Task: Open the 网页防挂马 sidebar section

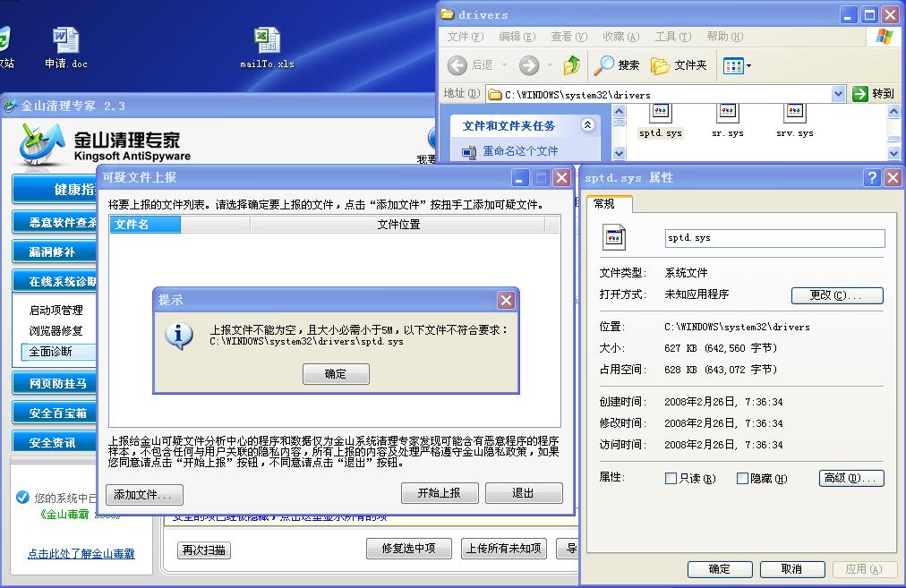Action: click(x=55, y=383)
